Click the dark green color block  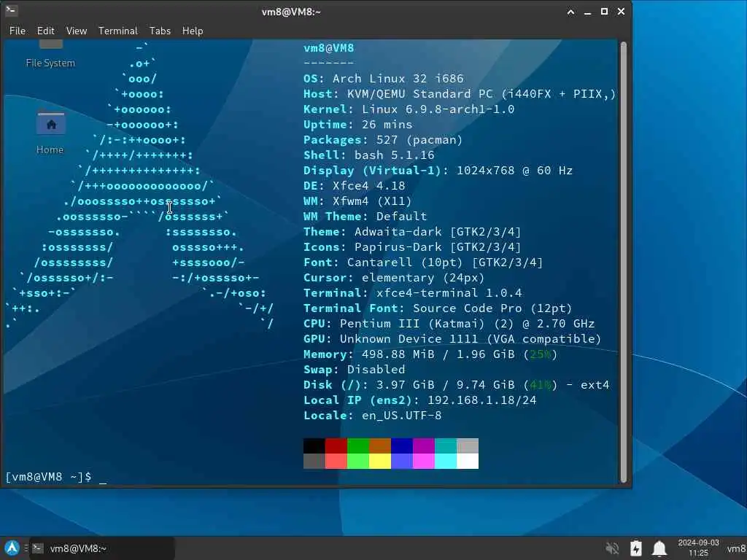(358, 446)
